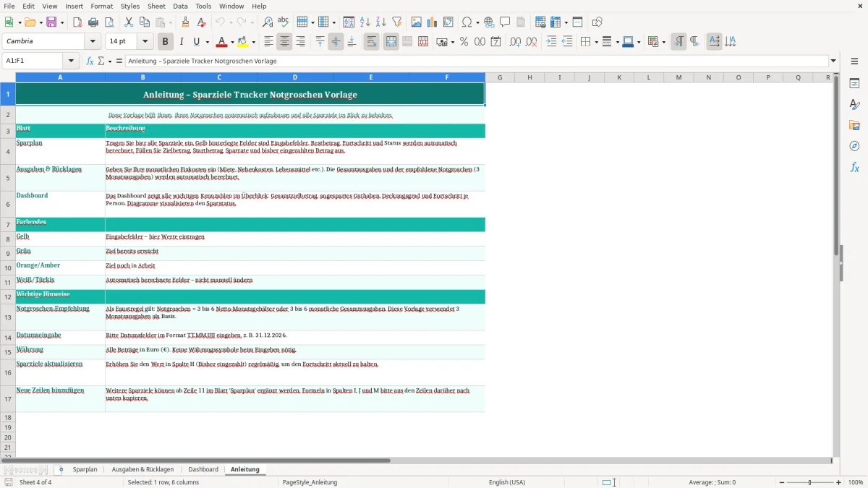The height and width of the screenshot is (488, 868).
Task: Enable the AutoFilter funnel
Action: [397, 22]
